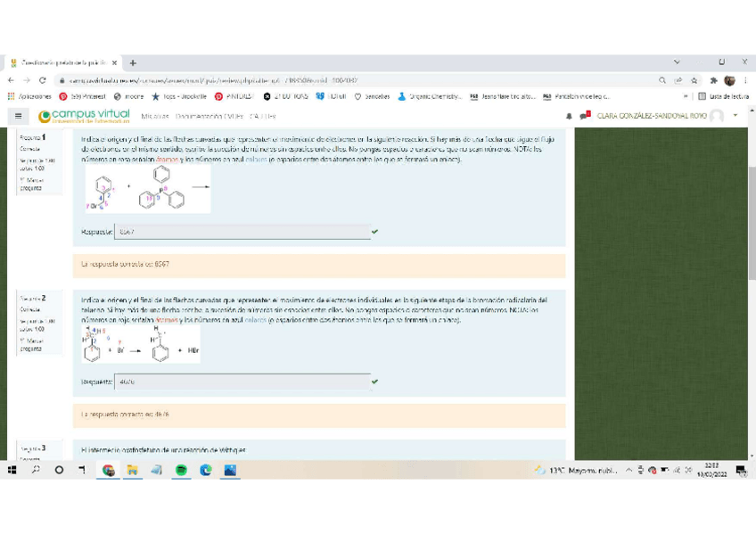Flag question 1 with Marcar pregunta
Screen dimensions: 756x534
[31, 184]
